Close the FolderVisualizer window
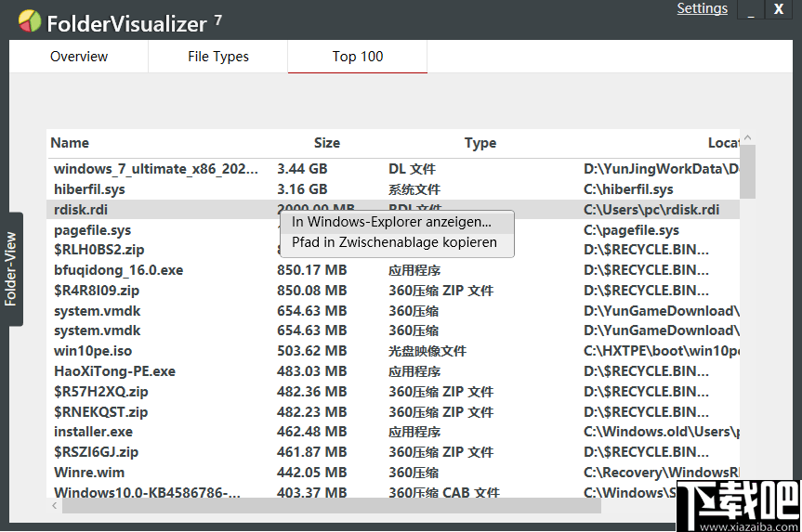This screenshot has width=802, height=532. pyautogui.click(x=779, y=9)
